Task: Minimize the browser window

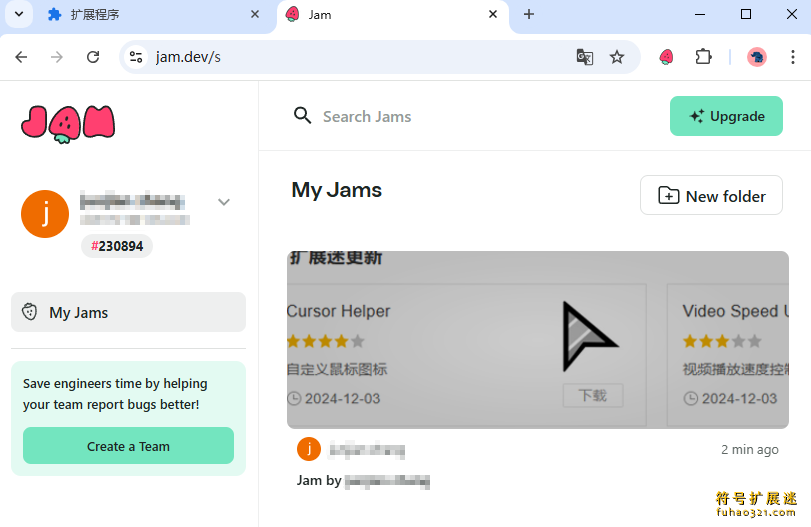Action: point(700,14)
